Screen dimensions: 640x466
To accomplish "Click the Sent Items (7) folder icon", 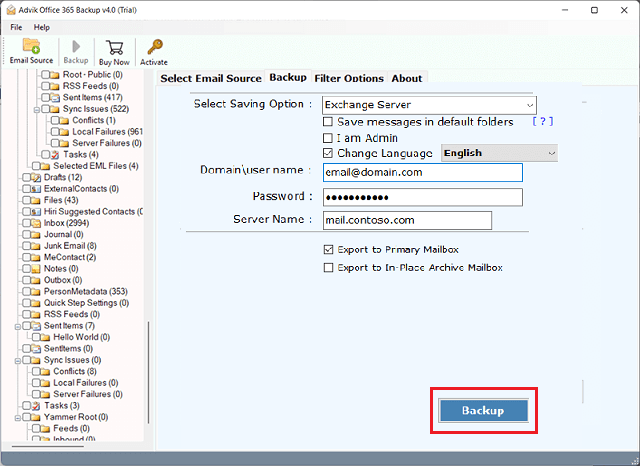I will (x=37, y=326).
